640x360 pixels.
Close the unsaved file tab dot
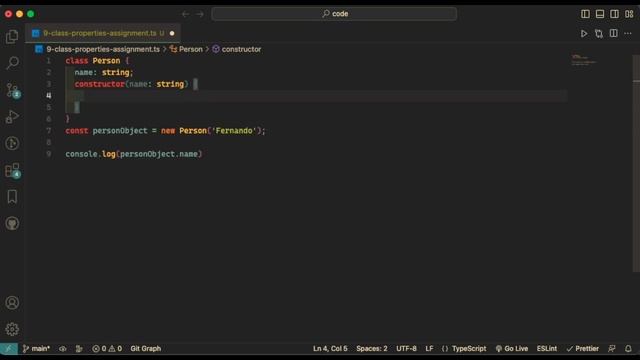[172, 33]
